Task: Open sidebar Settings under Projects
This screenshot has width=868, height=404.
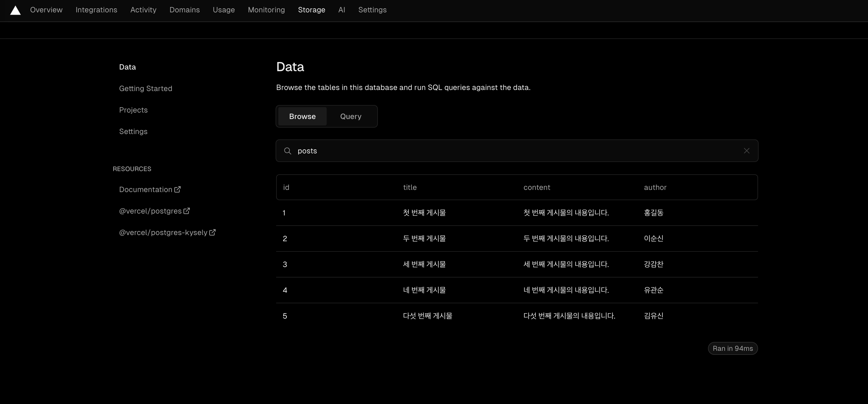Action: pyautogui.click(x=133, y=132)
